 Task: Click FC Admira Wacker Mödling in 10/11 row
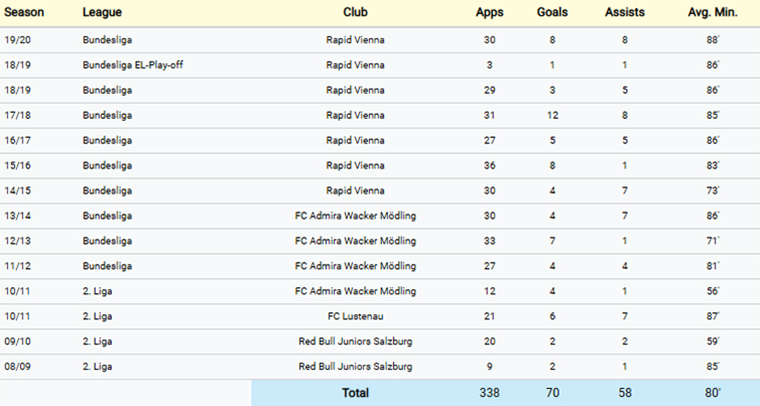point(355,291)
